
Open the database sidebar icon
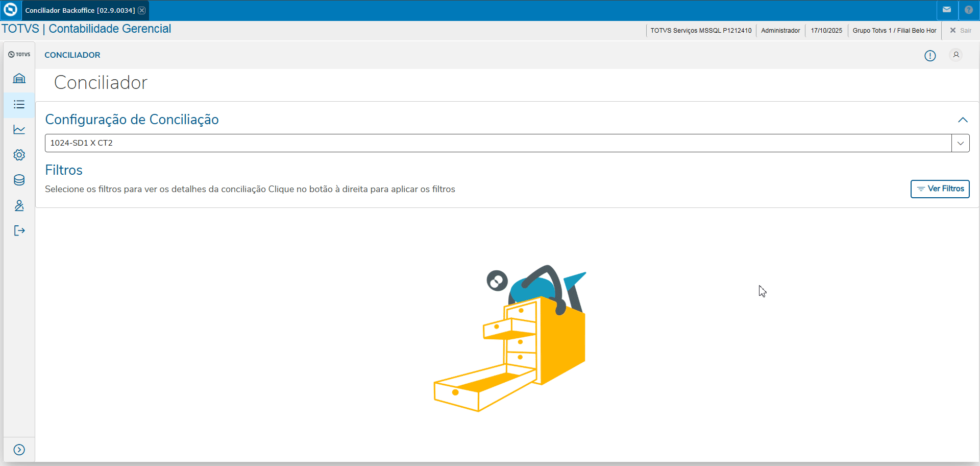(x=19, y=180)
